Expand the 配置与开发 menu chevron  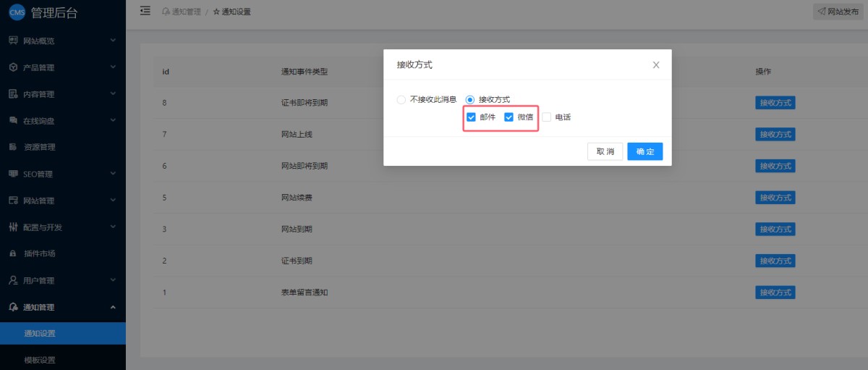pyautogui.click(x=113, y=227)
